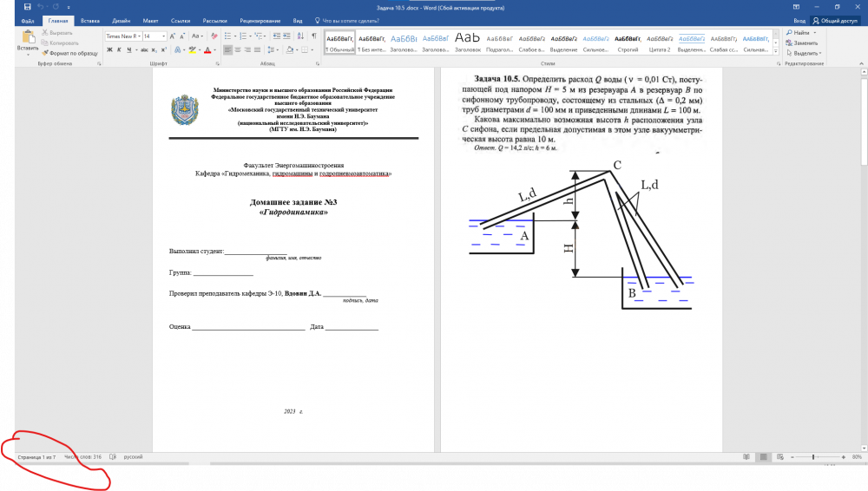The width and height of the screenshot is (868, 491).
Task: Open the spelling check icon in the status bar
Action: [x=113, y=456]
